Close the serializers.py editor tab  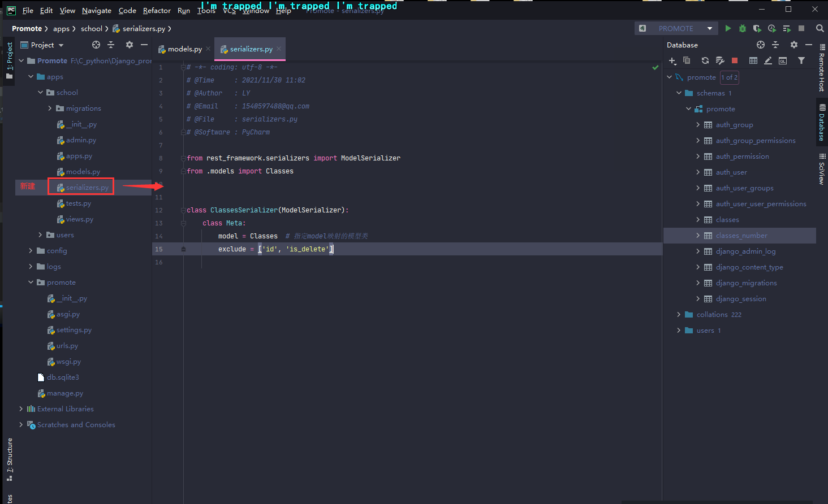[x=279, y=49]
